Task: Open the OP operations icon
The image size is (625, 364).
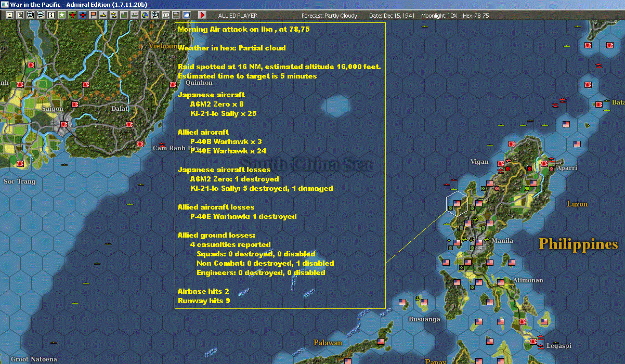Action: [x=165, y=15]
